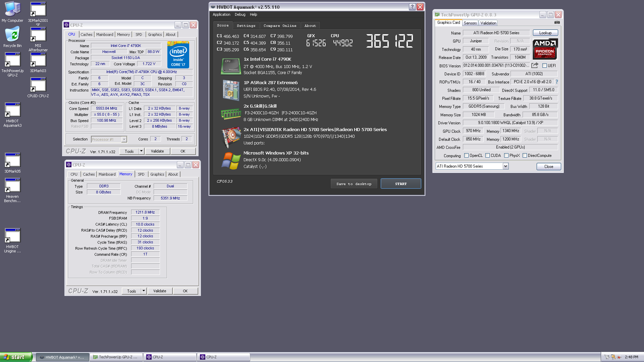Toggle the UEFI checkbox in GPU-Z
The height and width of the screenshot is (362, 644).
point(544,66)
